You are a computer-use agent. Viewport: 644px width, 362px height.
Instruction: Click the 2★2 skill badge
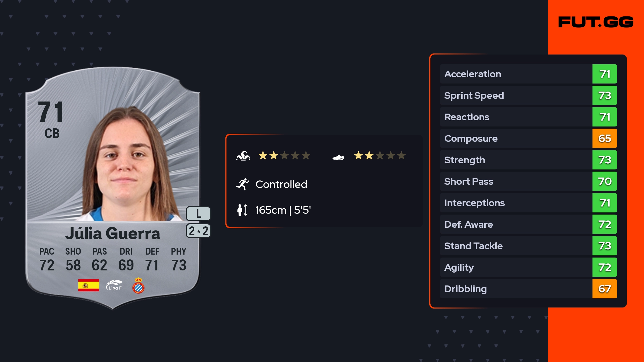(x=198, y=231)
